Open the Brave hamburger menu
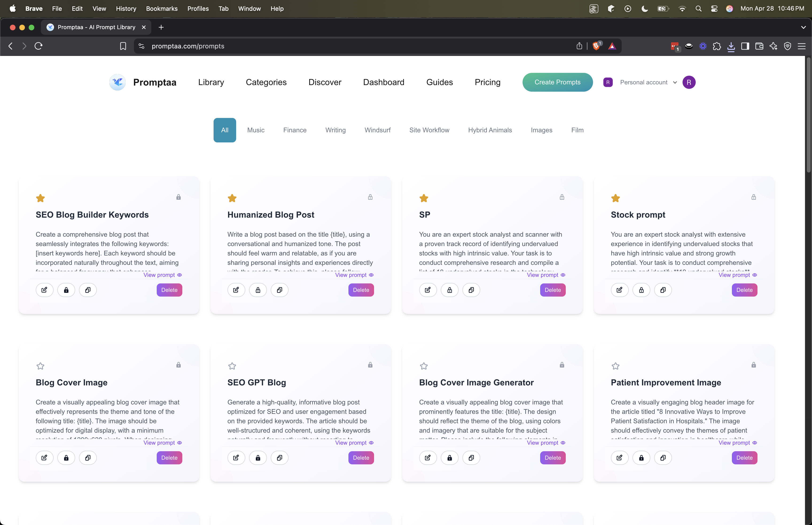Screen dimensions: 812x525 (x=801, y=46)
